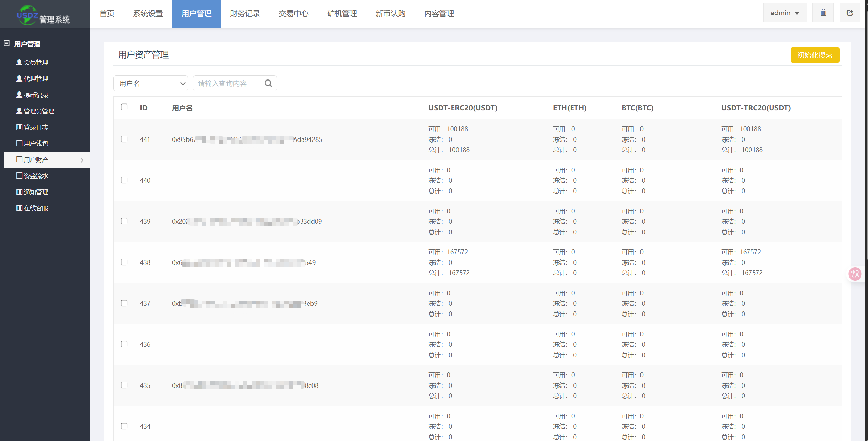Open the 矿机管理 top menu

pos(342,14)
